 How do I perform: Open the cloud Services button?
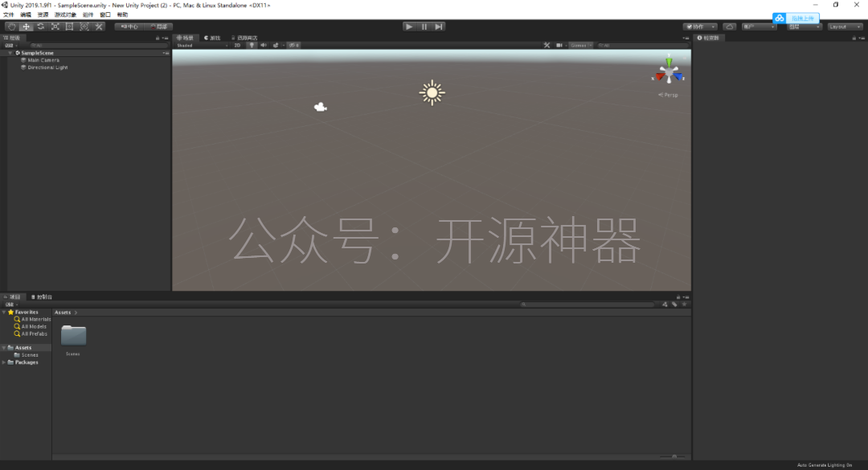[x=730, y=27]
